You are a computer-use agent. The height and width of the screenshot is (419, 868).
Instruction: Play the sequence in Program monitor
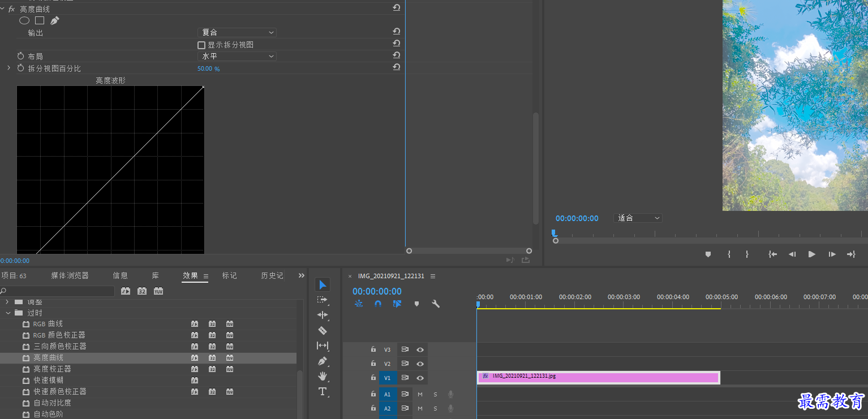coord(812,254)
